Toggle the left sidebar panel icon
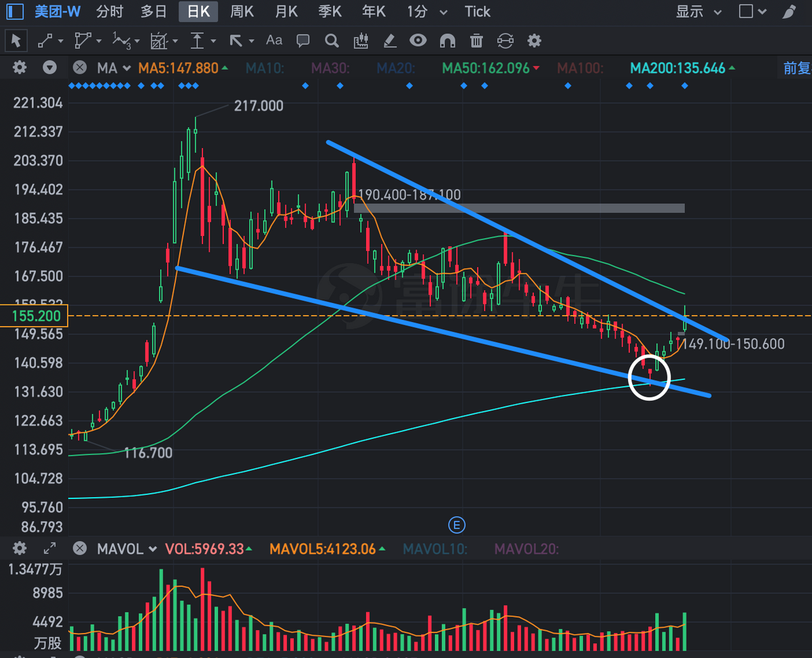This screenshot has width=812, height=658. [x=15, y=11]
